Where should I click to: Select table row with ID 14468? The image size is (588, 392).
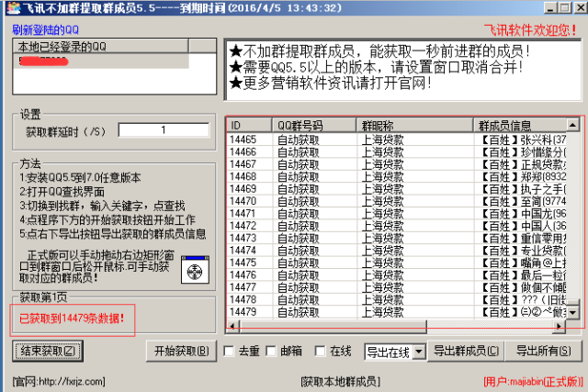tap(397, 176)
